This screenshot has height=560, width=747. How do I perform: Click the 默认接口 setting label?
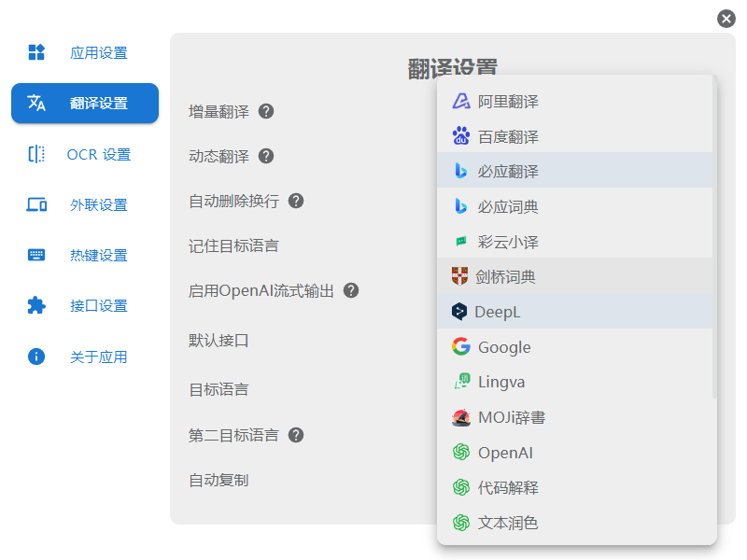[x=218, y=341]
